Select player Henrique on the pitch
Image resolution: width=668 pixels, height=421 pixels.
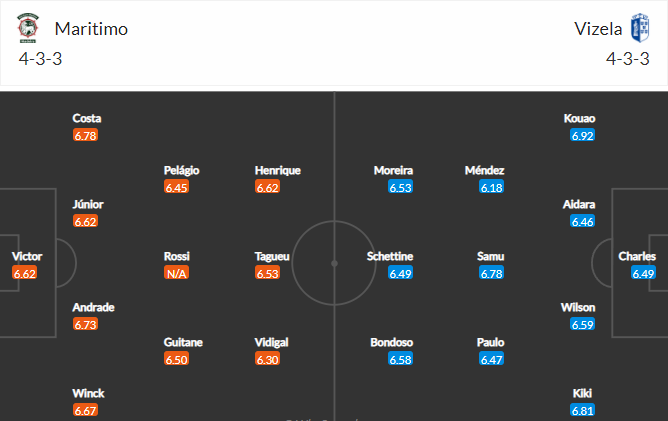click(278, 170)
